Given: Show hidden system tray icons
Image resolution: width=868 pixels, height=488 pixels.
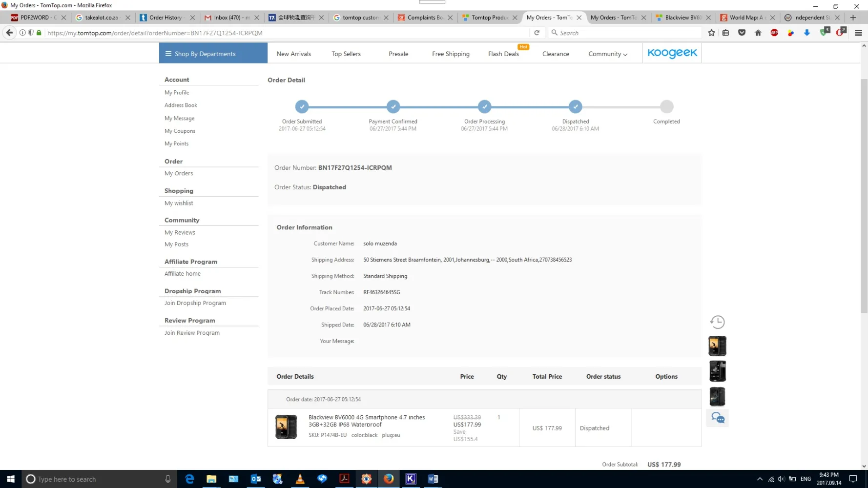Looking at the screenshot, I should [760, 479].
